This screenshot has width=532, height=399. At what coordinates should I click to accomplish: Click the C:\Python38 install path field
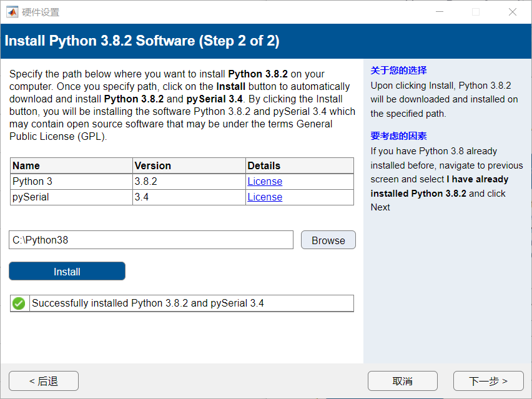[x=150, y=240]
